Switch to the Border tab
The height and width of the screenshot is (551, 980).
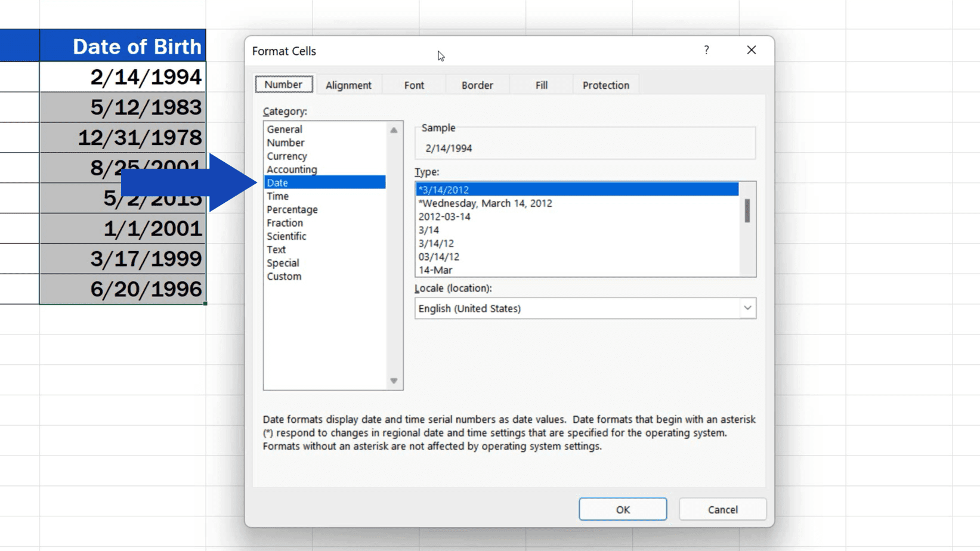tap(477, 85)
